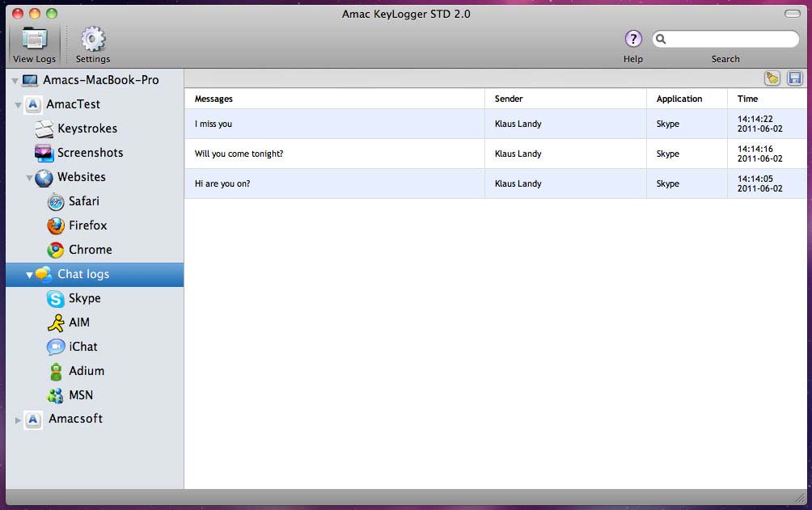Select the MSN label under Chat logs
812x510 pixels.
[x=81, y=395]
